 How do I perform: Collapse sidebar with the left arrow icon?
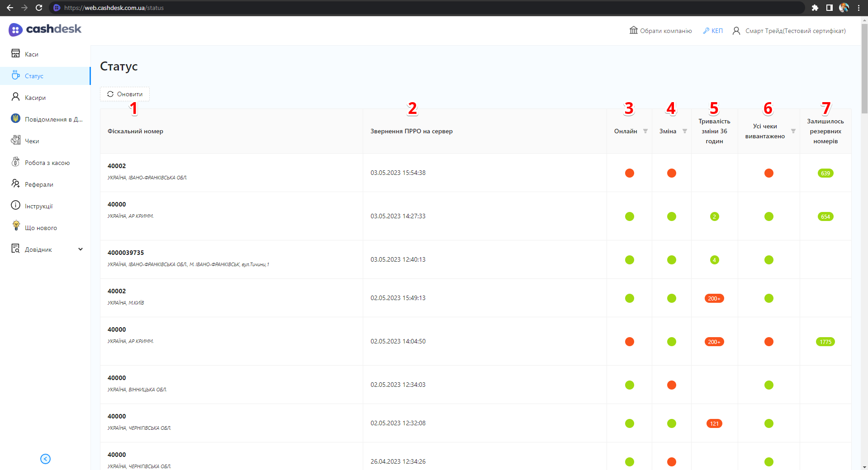click(x=45, y=459)
